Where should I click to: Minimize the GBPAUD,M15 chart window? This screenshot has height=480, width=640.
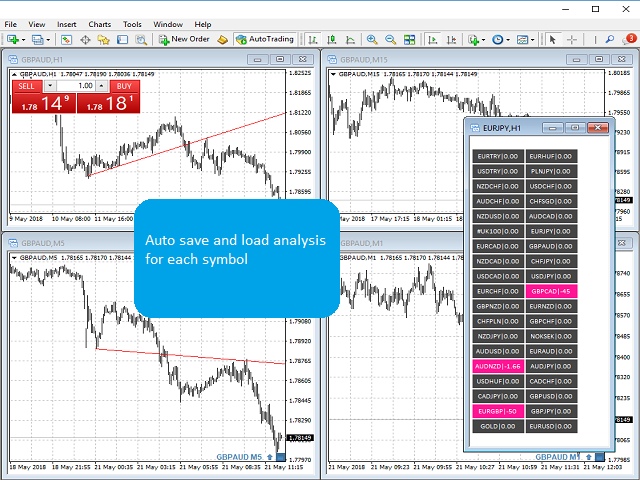pyautogui.click(x=576, y=60)
